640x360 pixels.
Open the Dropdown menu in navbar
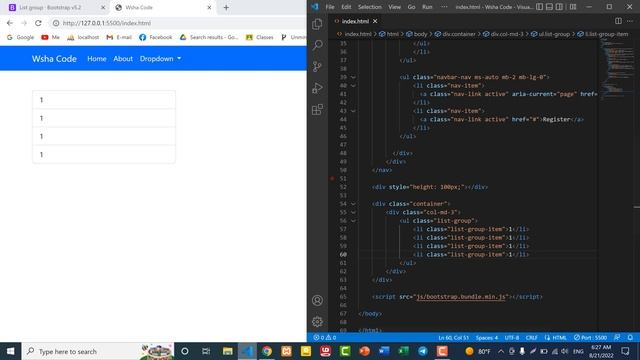tap(160, 59)
